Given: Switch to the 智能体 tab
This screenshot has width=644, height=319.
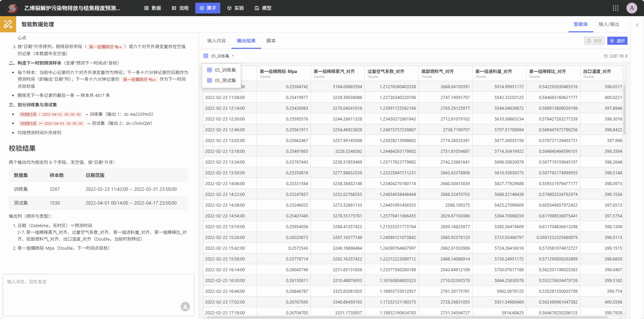Looking at the screenshot, I should 581,24.
